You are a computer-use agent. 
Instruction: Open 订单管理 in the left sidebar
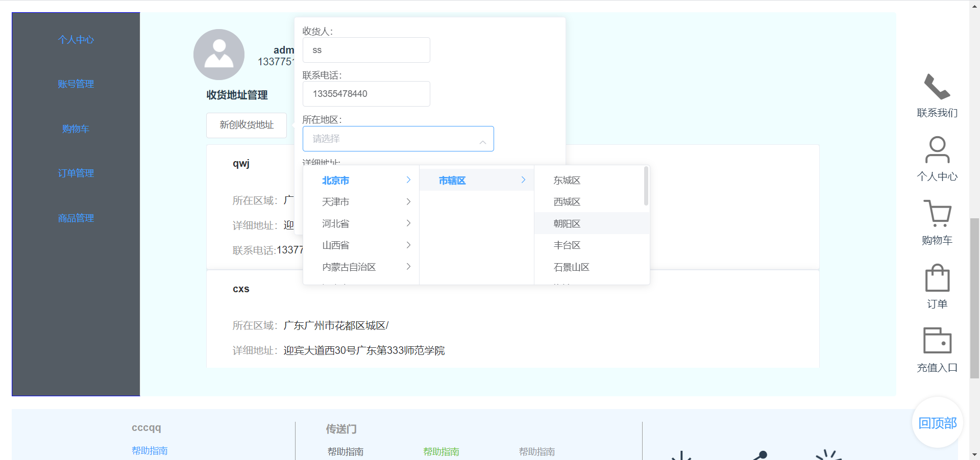click(76, 173)
